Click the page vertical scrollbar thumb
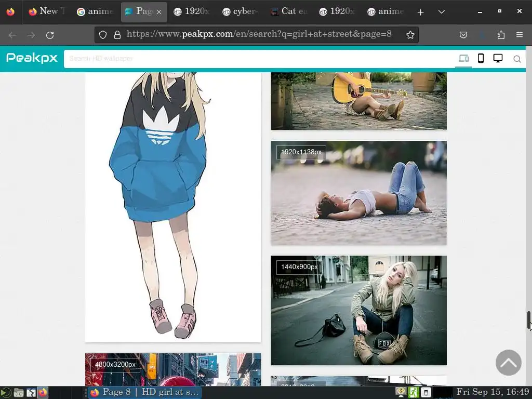The width and height of the screenshot is (532, 399). [528, 320]
